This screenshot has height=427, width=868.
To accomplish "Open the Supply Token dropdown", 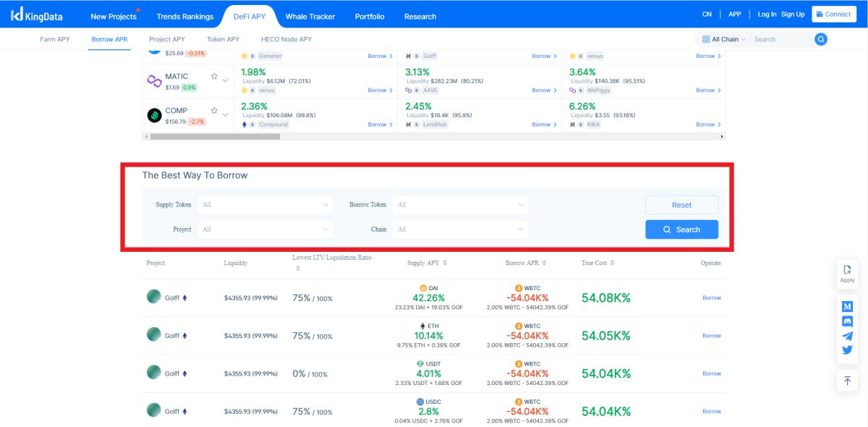I will pos(265,205).
